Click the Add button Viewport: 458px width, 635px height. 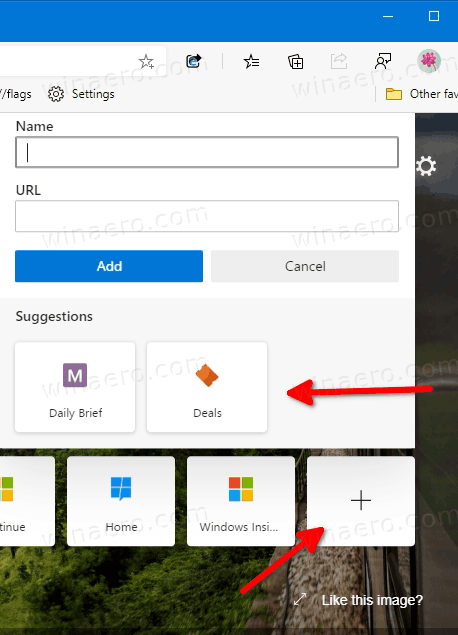coord(109,266)
